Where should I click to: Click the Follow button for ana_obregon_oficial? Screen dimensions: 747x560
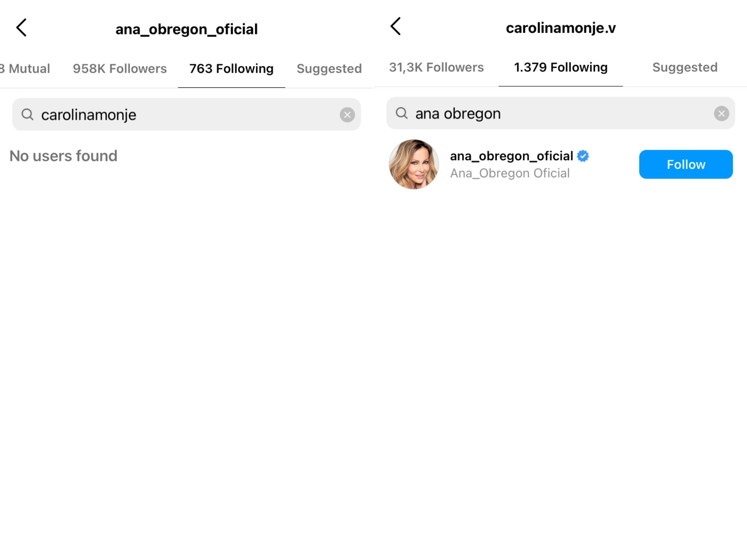coord(686,164)
